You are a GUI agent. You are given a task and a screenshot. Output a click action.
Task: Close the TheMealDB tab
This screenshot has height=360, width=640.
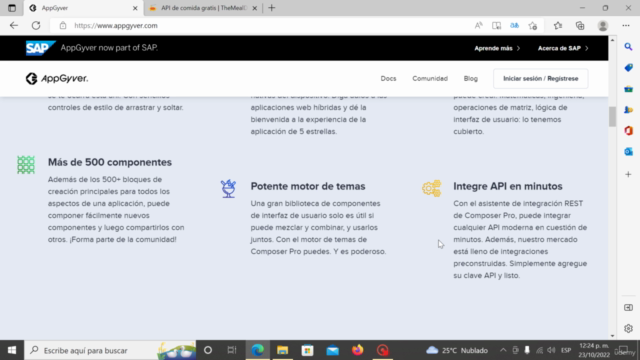click(255, 8)
